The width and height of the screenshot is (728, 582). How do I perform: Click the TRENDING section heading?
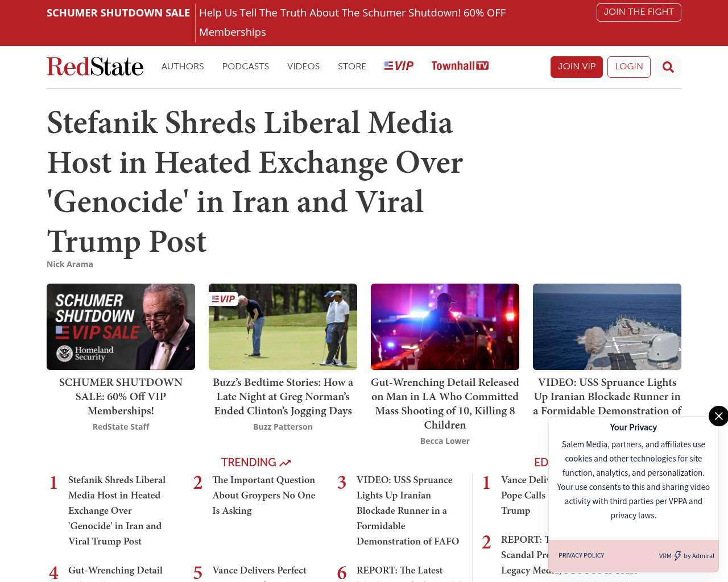(x=249, y=463)
